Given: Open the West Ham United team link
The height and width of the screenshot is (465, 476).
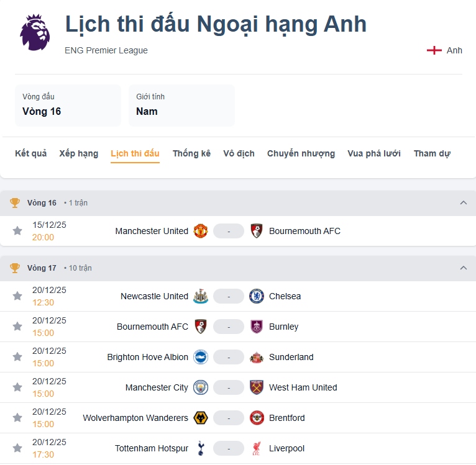Looking at the screenshot, I should tap(303, 387).
